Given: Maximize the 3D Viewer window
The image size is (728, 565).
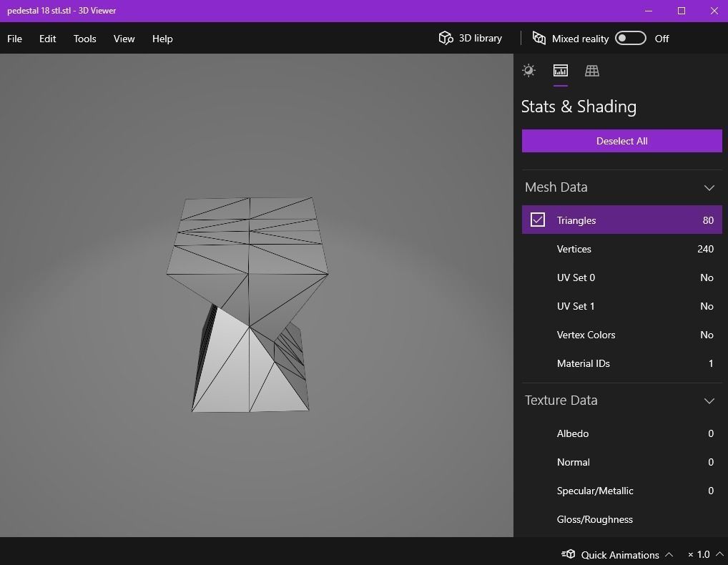Looking at the screenshot, I should click(x=681, y=11).
